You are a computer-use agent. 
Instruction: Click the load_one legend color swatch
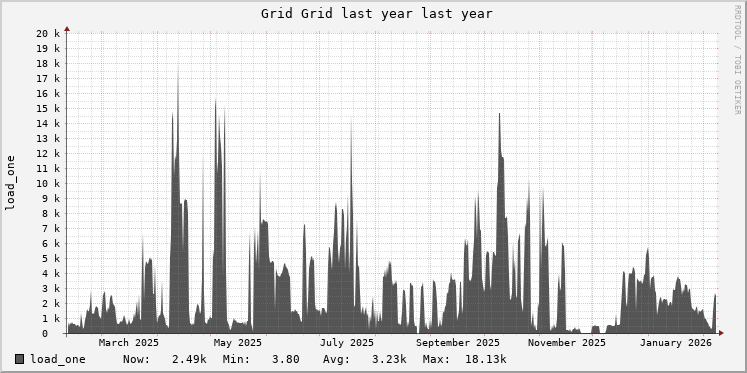(x=20, y=359)
